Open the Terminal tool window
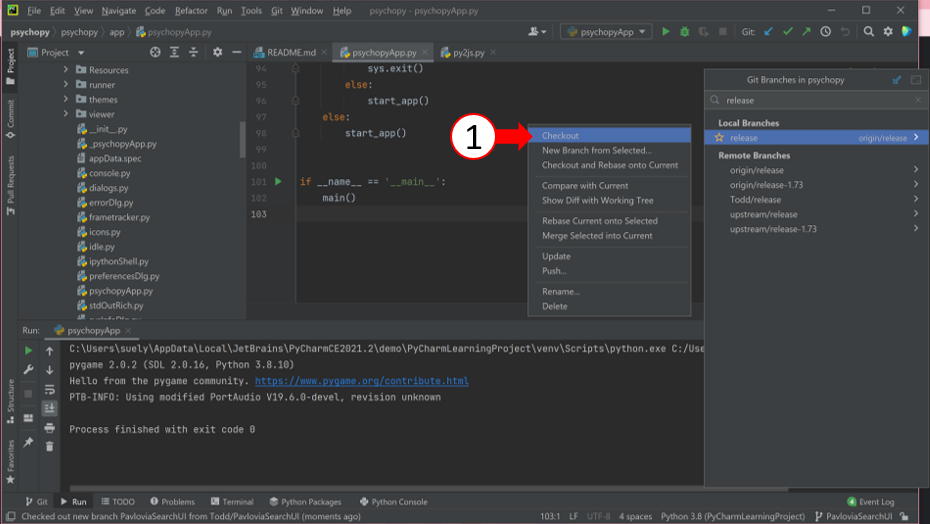Image resolution: width=930 pixels, height=524 pixels. pos(232,501)
